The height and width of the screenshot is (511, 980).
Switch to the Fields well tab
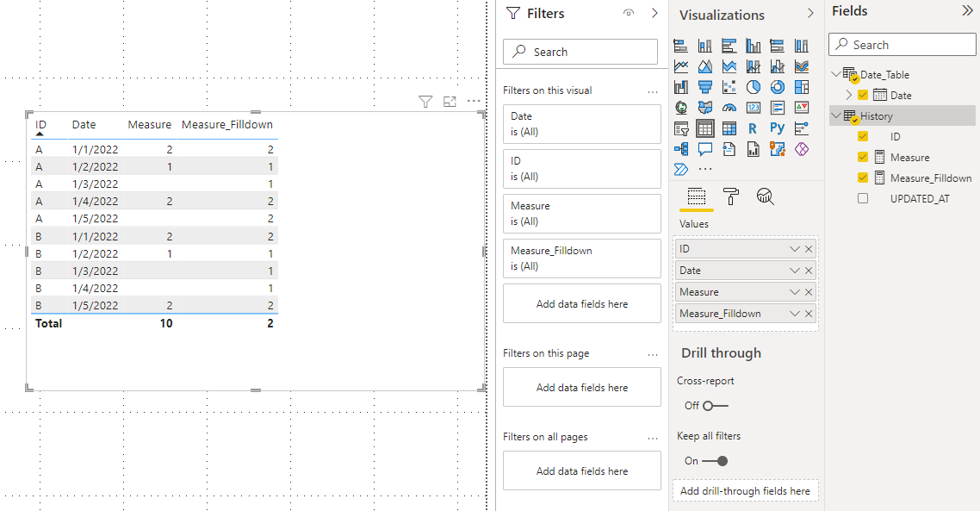click(x=697, y=197)
